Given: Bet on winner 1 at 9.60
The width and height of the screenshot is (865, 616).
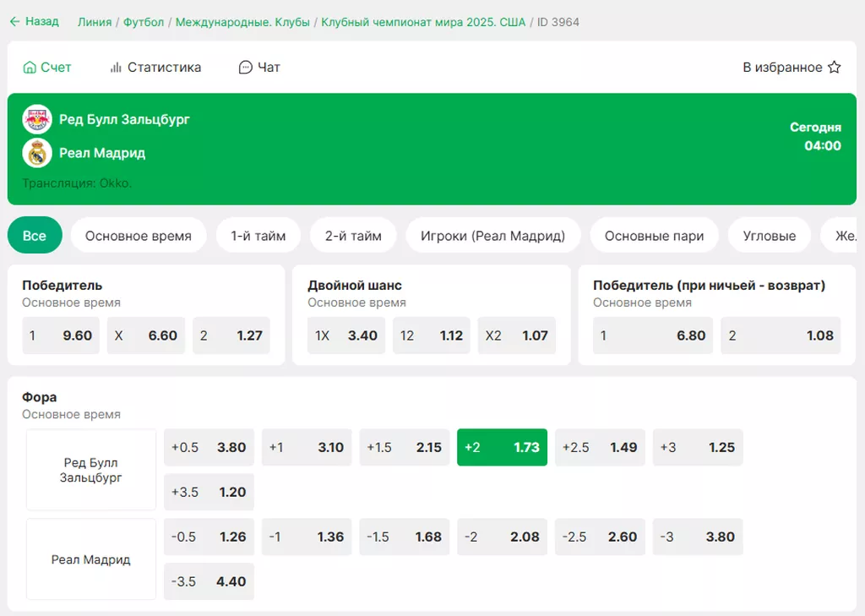Looking at the screenshot, I should (61, 335).
